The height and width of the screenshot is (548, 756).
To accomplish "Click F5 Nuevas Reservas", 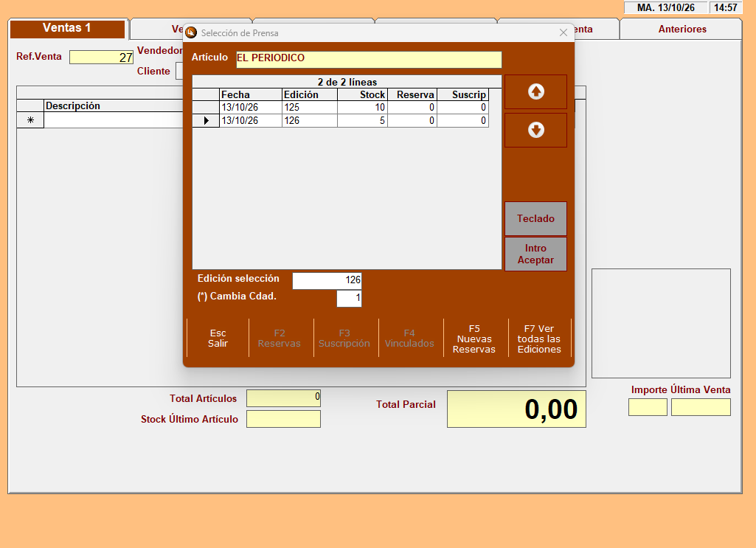I will (474, 339).
